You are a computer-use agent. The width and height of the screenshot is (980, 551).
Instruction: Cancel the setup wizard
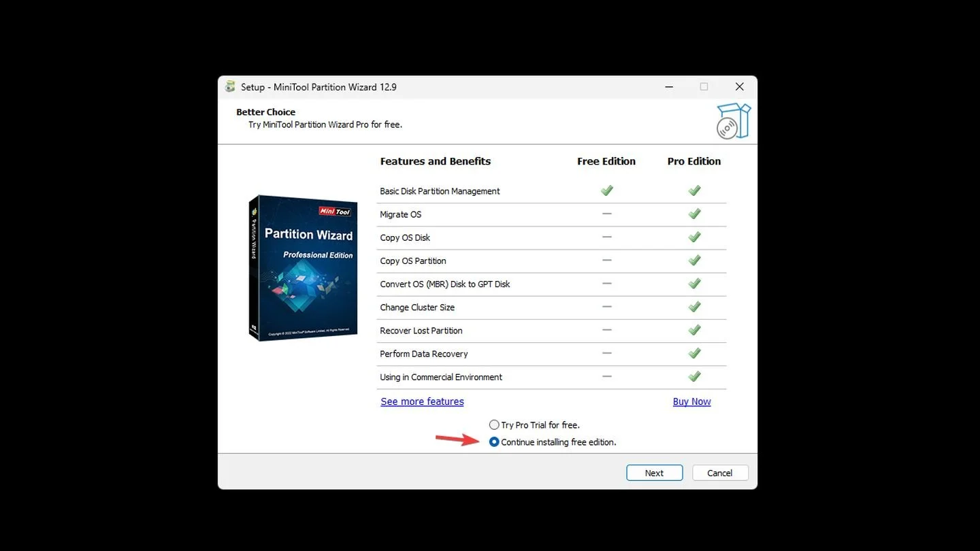(720, 473)
